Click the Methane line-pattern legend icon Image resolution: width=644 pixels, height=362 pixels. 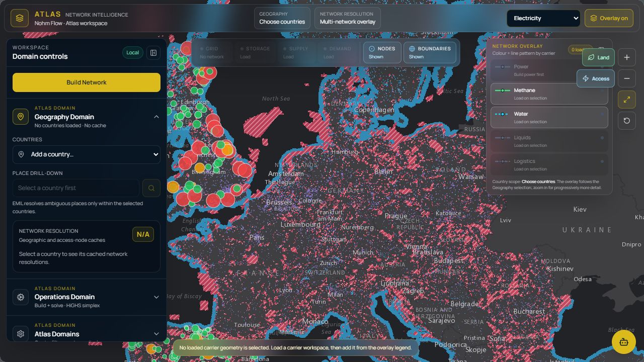point(502,90)
